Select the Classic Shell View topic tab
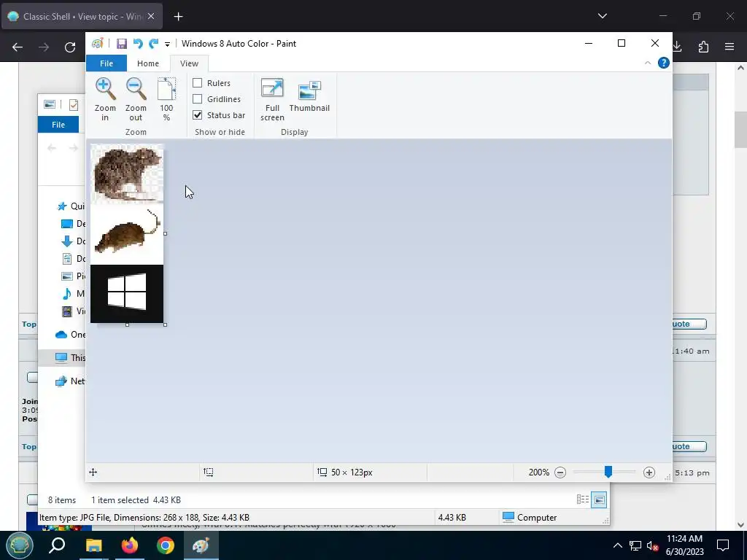 click(82, 17)
